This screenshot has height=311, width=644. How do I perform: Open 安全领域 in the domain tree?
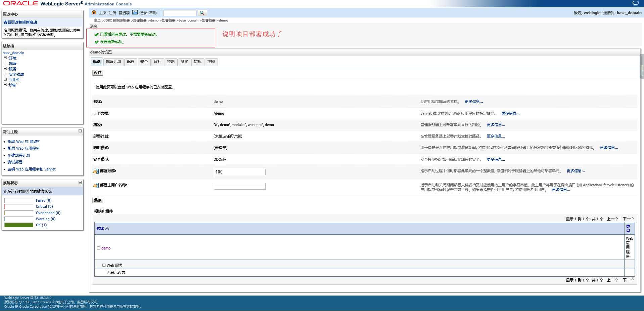coord(16,74)
